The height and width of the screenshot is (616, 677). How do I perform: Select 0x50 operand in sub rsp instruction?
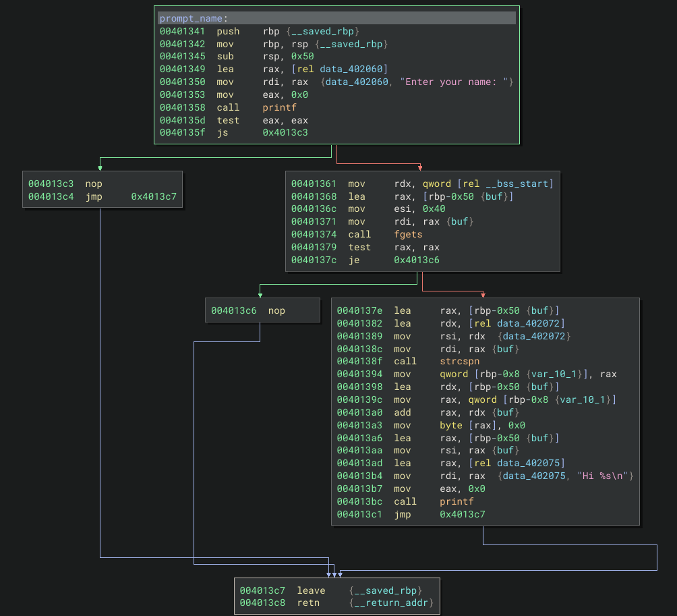click(x=302, y=56)
